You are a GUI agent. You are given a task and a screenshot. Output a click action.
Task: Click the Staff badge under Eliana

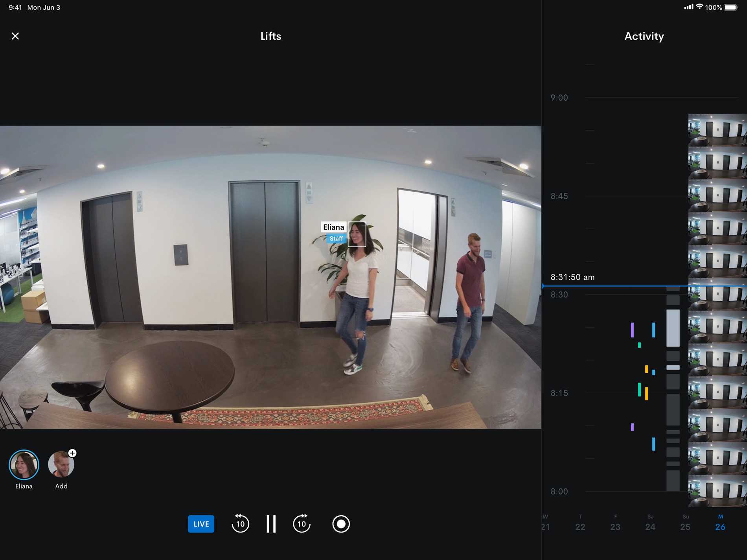tap(336, 238)
